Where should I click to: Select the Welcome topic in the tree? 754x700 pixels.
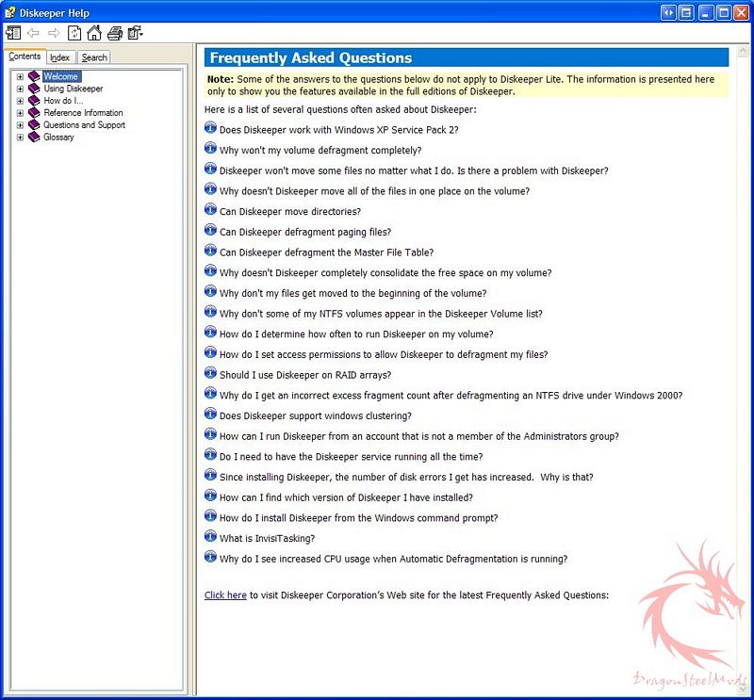pos(60,76)
